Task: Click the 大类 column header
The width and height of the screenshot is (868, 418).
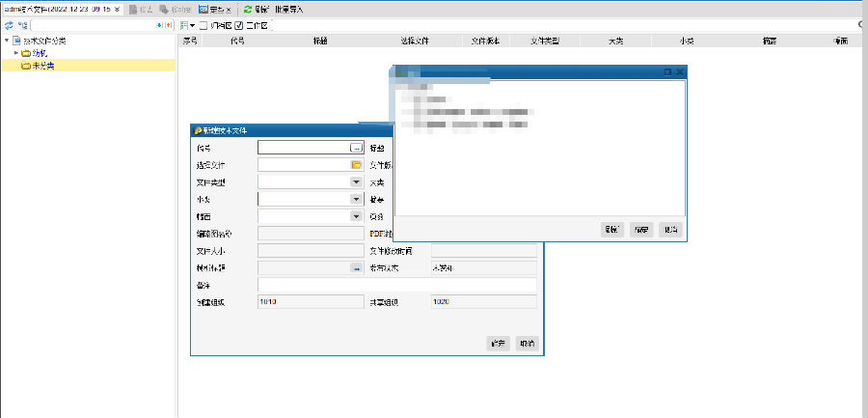Action: click(x=616, y=41)
